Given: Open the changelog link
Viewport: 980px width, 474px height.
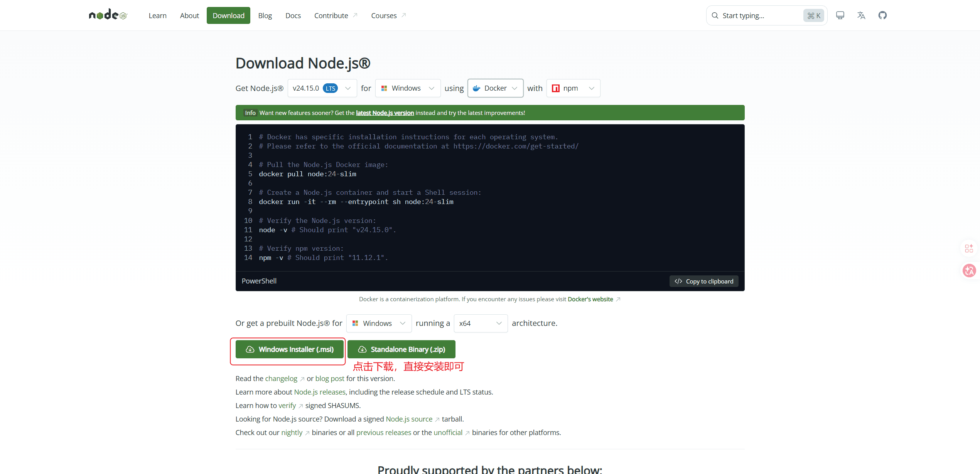Looking at the screenshot, I should click(x=281, y=379).
